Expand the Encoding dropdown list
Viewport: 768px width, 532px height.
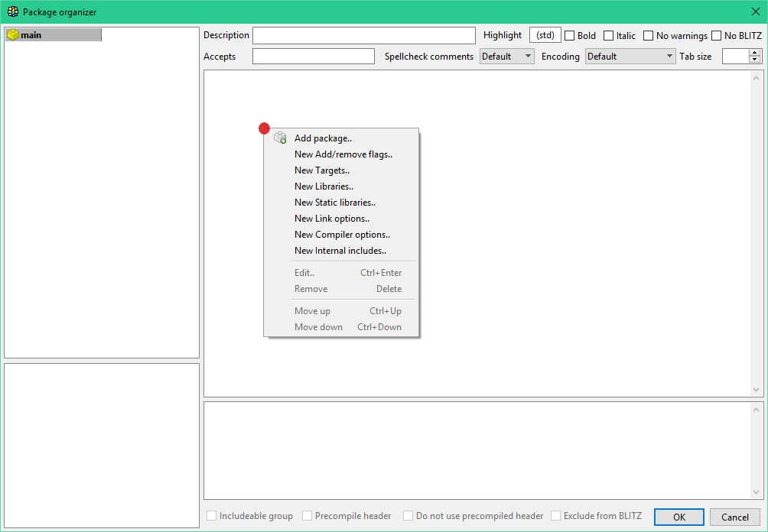[630, 57]
